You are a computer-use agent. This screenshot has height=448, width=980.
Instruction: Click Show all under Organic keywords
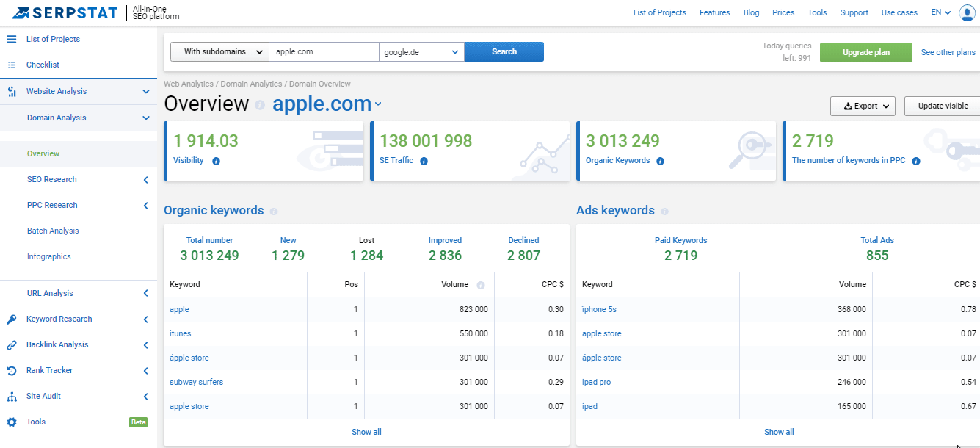366,432
